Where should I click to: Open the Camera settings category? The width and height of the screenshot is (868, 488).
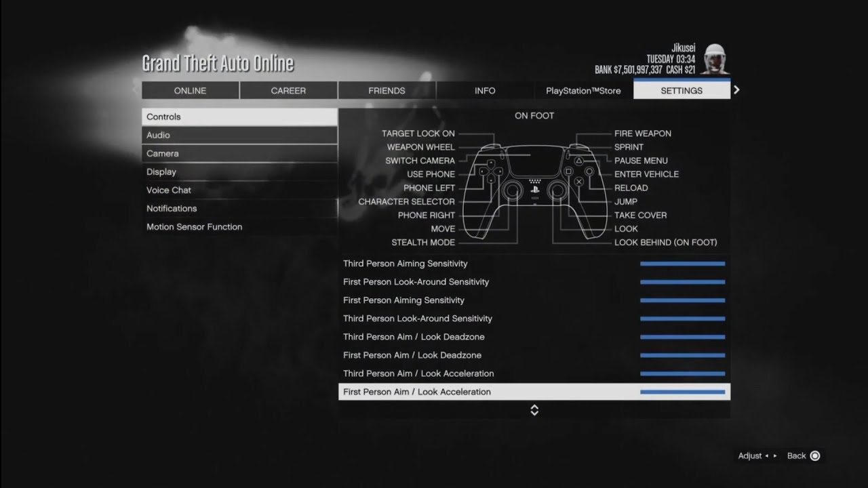(239, 153)
